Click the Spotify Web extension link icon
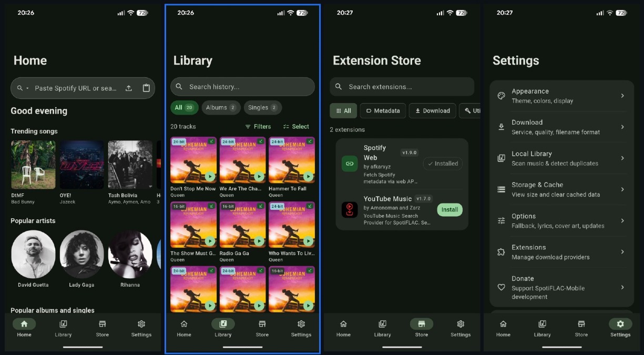 [x=349, y=164]
